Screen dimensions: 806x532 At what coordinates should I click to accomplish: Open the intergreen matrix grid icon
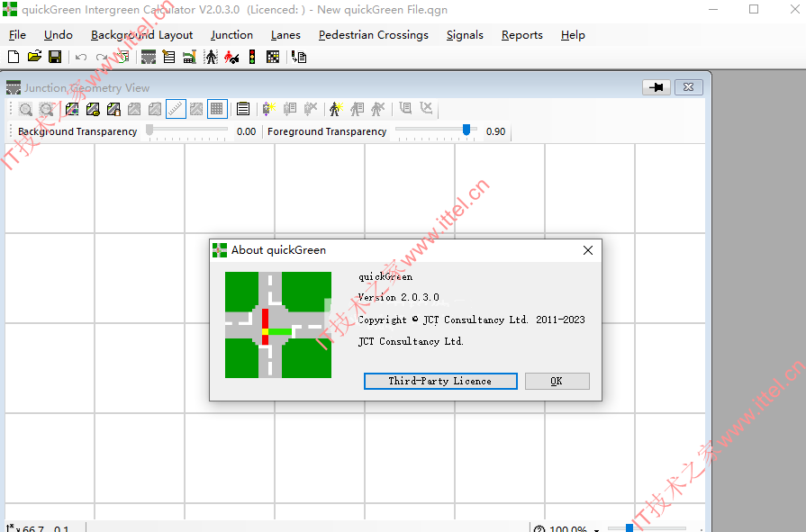coord(273,57)
